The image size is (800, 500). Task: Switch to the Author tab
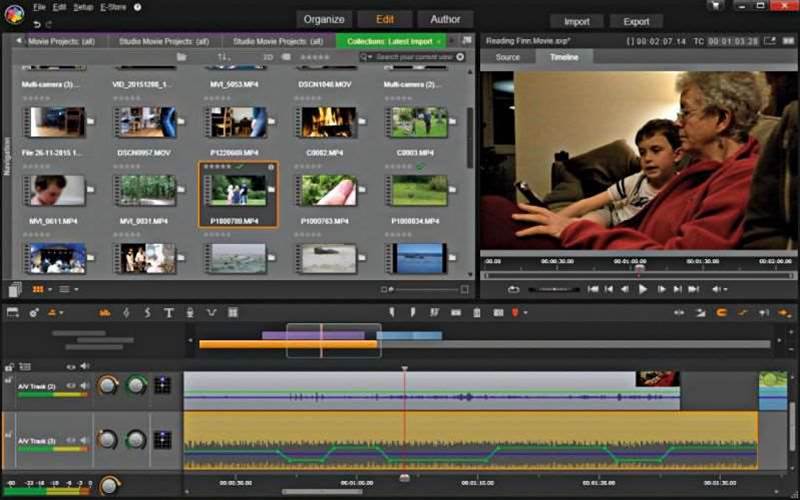point(445,19)
